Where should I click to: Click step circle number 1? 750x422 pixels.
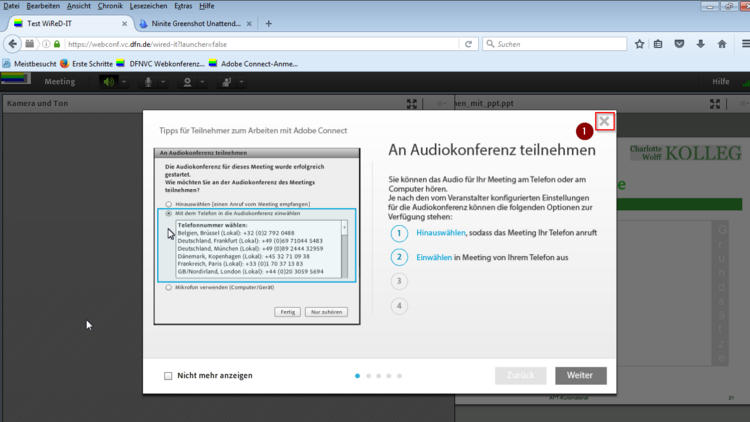tap(399, 233)
